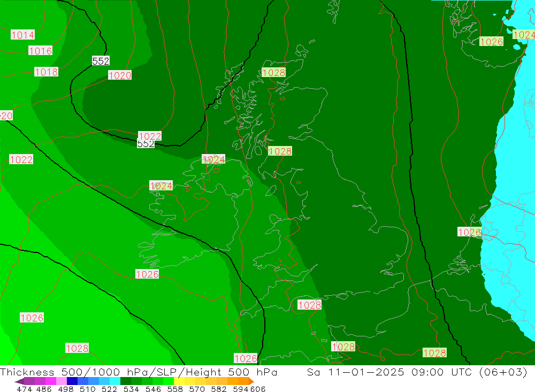
Task: Click the 1018 isobar label
Action: click(46, 72)
